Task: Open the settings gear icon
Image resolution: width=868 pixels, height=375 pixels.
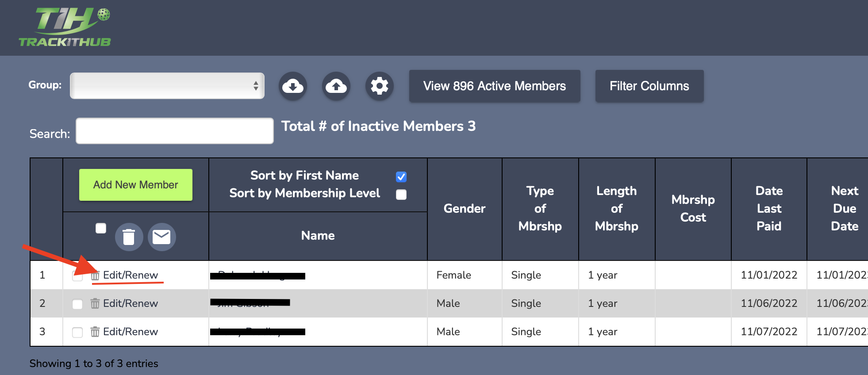Action: (x=379, y=86)
